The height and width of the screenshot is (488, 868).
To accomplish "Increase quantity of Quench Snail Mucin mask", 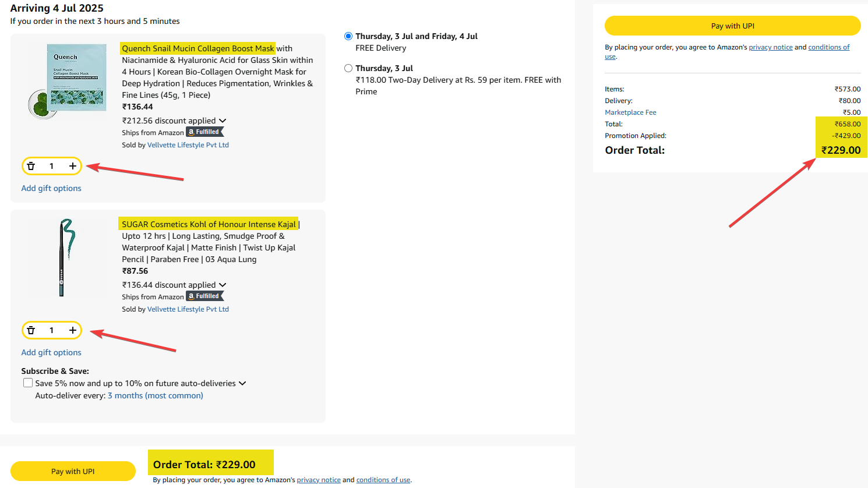I will (73, 166).
